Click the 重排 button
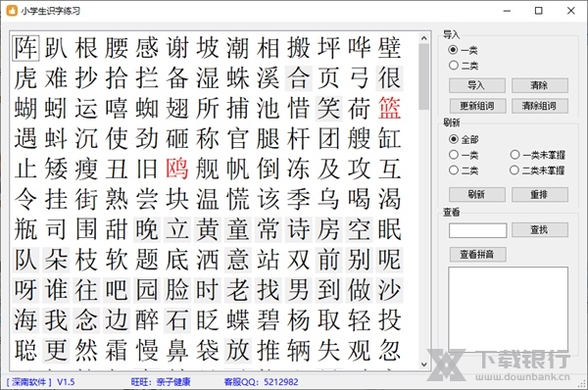The height and width of the screenshot is (390, 588). point(540,195)
